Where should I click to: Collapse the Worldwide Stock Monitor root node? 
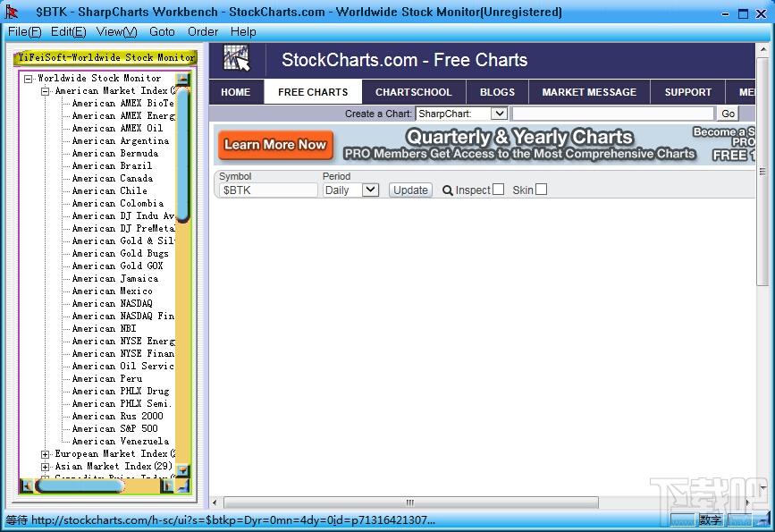tap(29, 79)
